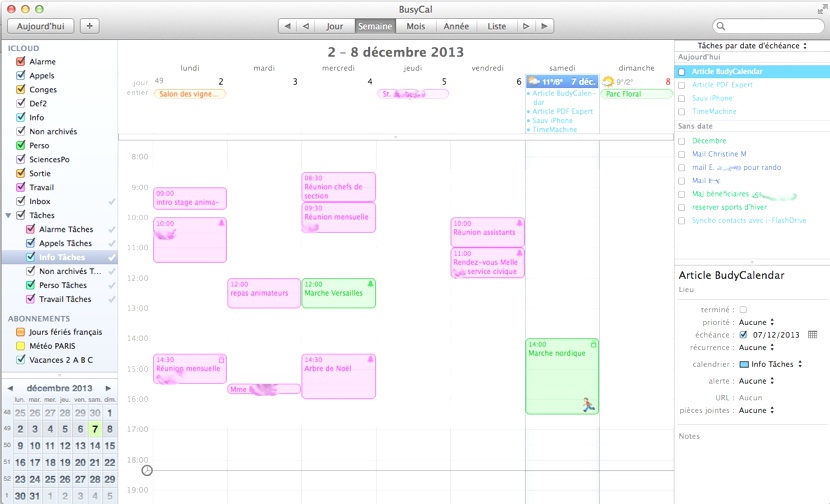Click the plus button to add event
Viewport: 830px width, 504px height.
89,25
